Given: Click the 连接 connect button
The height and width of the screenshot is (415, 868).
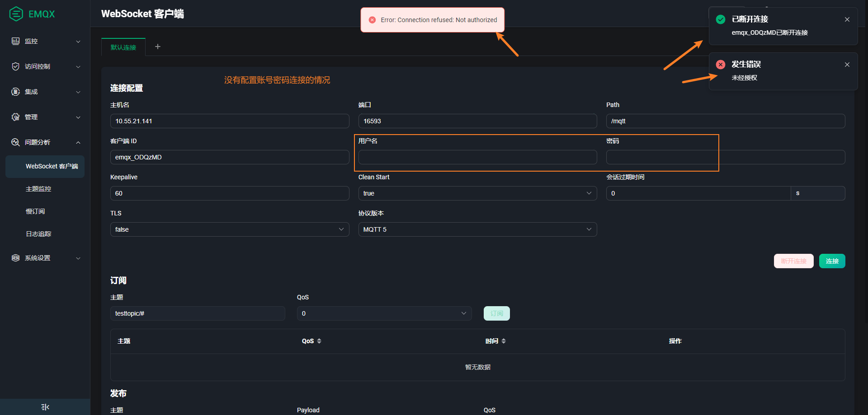Looking at the screenshot, I should pyautogui.click(x=832, y=261).
